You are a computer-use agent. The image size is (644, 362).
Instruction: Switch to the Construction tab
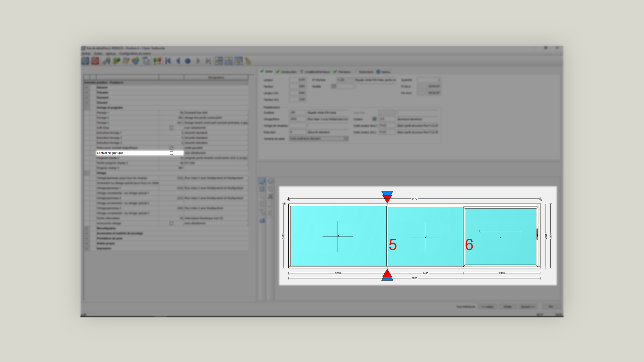[x=286, y=72]
